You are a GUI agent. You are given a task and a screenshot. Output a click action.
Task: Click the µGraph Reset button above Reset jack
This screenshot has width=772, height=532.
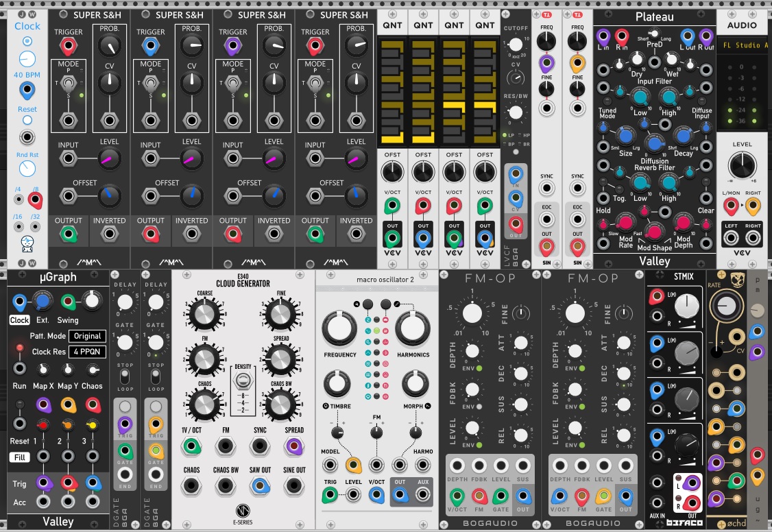point(19,404)
